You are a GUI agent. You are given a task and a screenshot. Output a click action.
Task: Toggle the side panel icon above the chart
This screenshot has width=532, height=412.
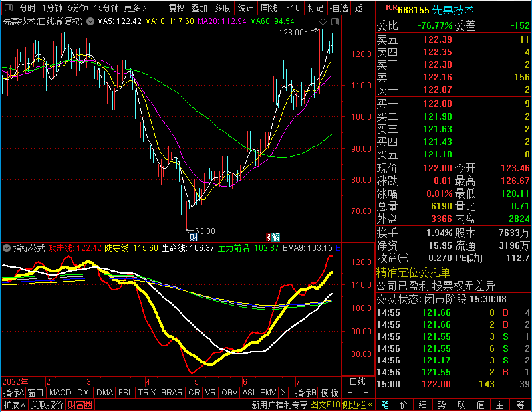coord(335,22)
